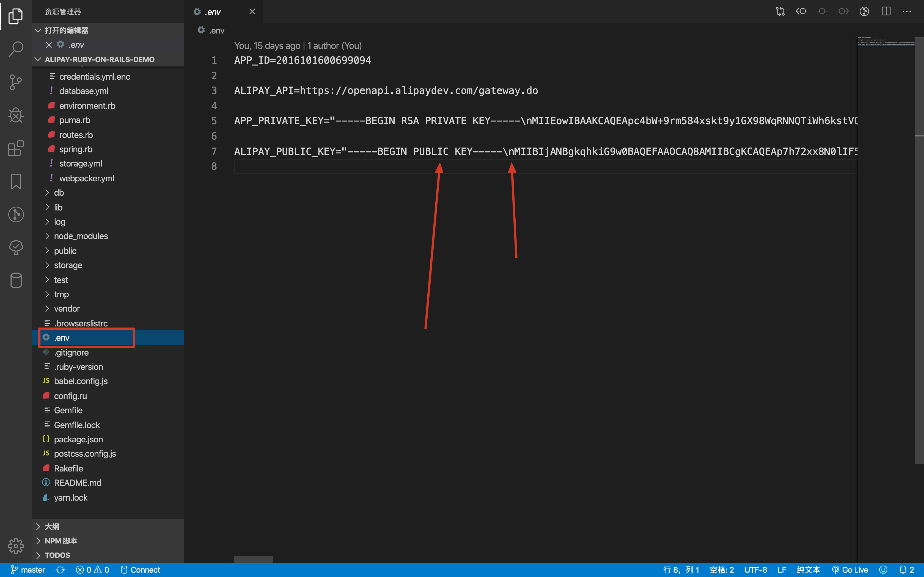This screenshot has width=924, height=577.
Task: Click the editor horizontal scrollbar thumb
Action: point(253,559)
